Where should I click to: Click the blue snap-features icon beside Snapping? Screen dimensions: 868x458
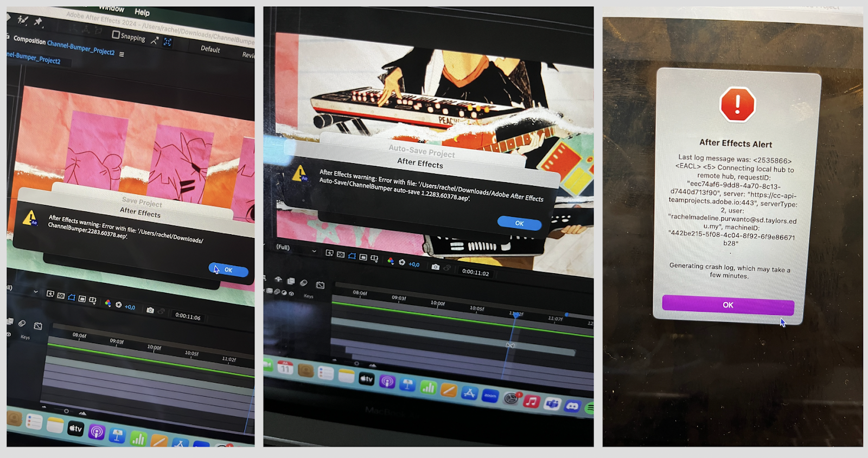click(x=168, y=42)
